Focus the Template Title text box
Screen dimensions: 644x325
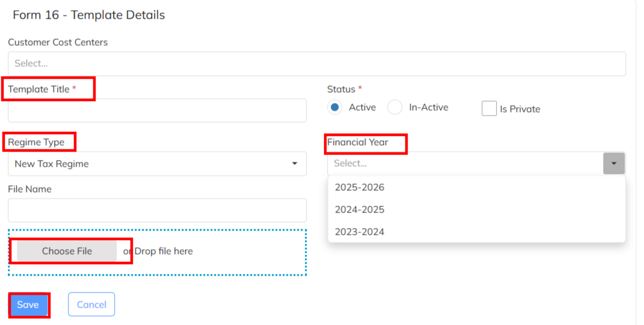157,111
